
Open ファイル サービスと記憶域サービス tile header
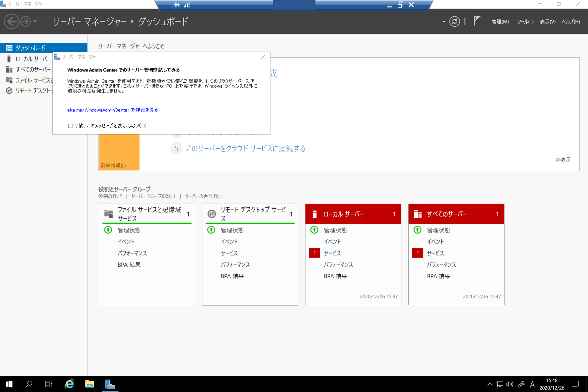pos(147,214)
